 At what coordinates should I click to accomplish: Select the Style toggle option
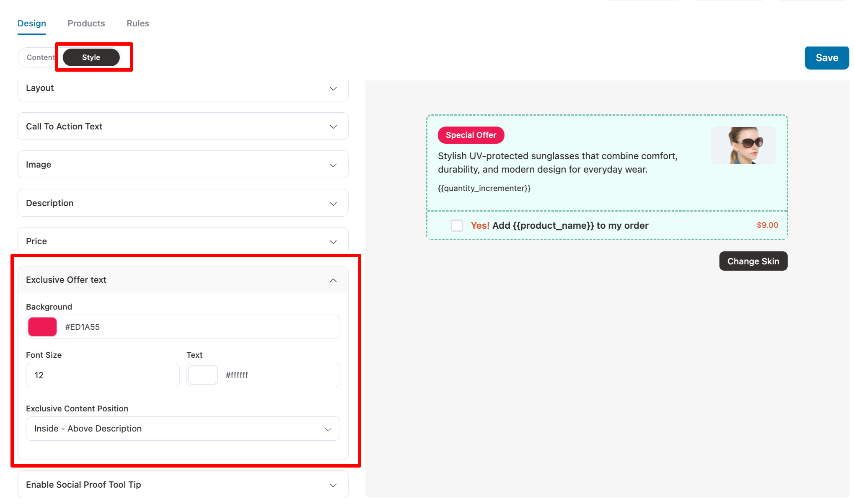pos(91,57)
